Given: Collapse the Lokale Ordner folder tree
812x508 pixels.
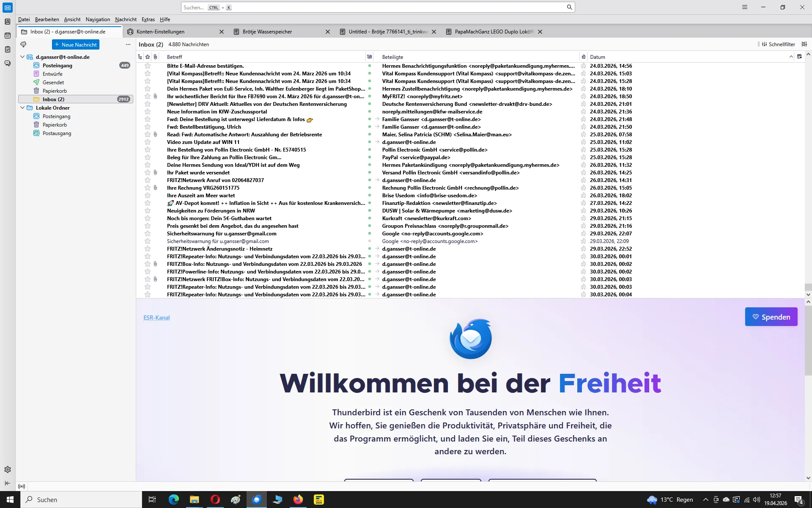Looking at the screenshot, I should click(x=22, y=108).
